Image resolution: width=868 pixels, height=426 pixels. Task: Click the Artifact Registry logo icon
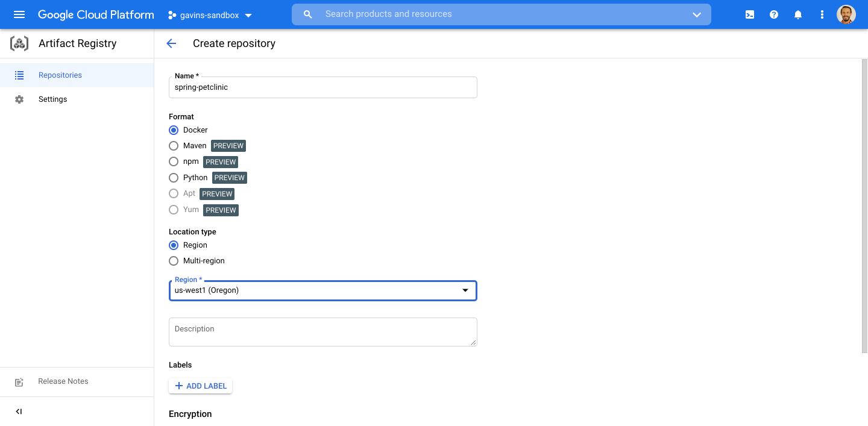19,43
